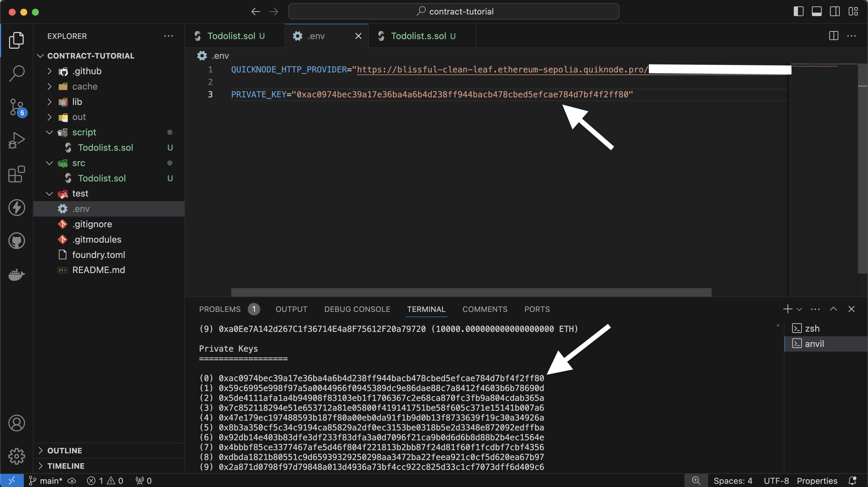Open Run and Debug view

(x=17, y=140)
